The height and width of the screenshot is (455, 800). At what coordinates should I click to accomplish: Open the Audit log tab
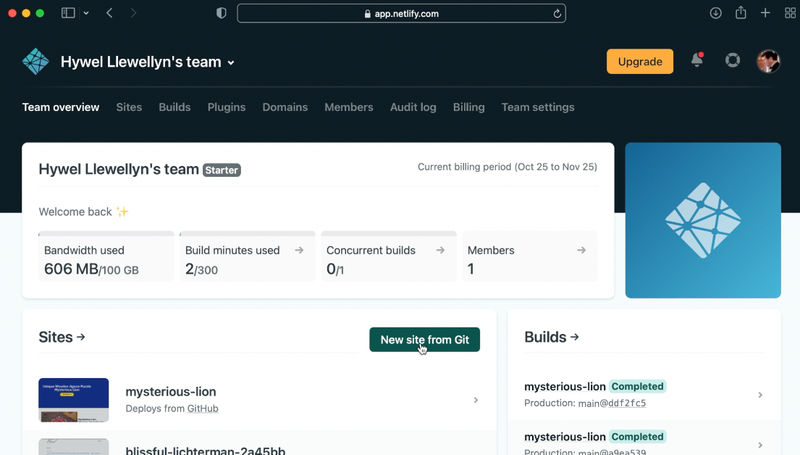(413, 107)
